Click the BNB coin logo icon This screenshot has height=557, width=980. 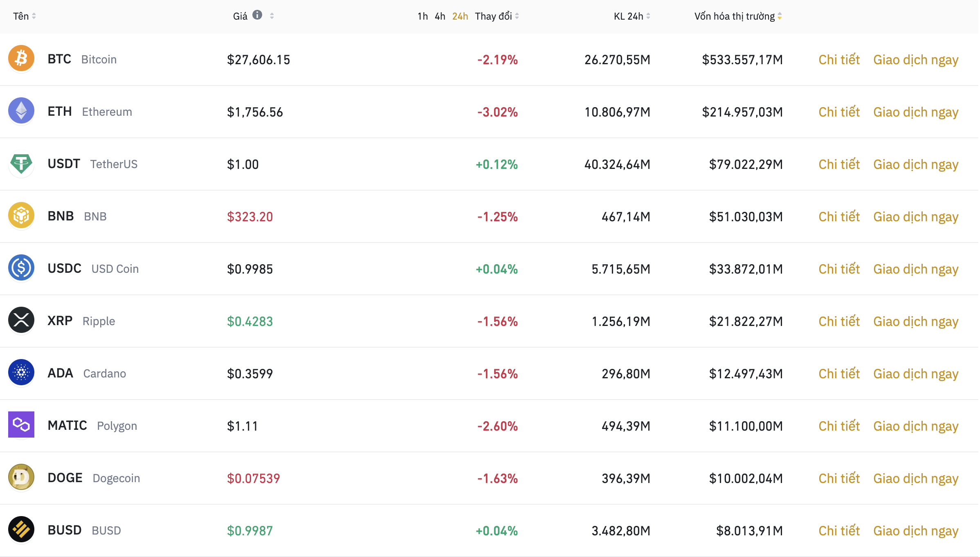21,215
